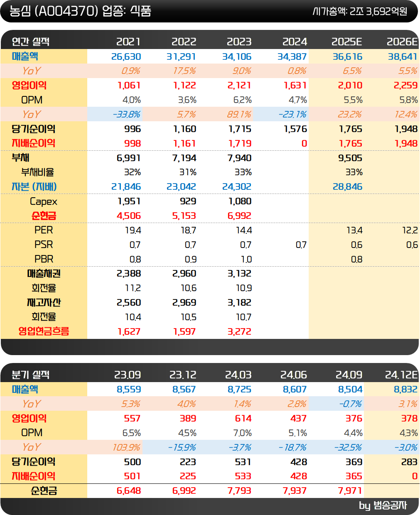Click annual revenue value 31,291
The image size is (420, 515).
pyautogui.click(x=181, y=56)
